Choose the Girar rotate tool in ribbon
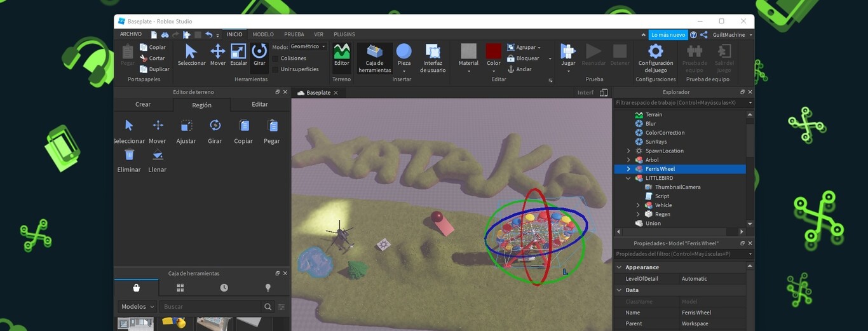This screenshot has width=868, height=331. [259, 55]
